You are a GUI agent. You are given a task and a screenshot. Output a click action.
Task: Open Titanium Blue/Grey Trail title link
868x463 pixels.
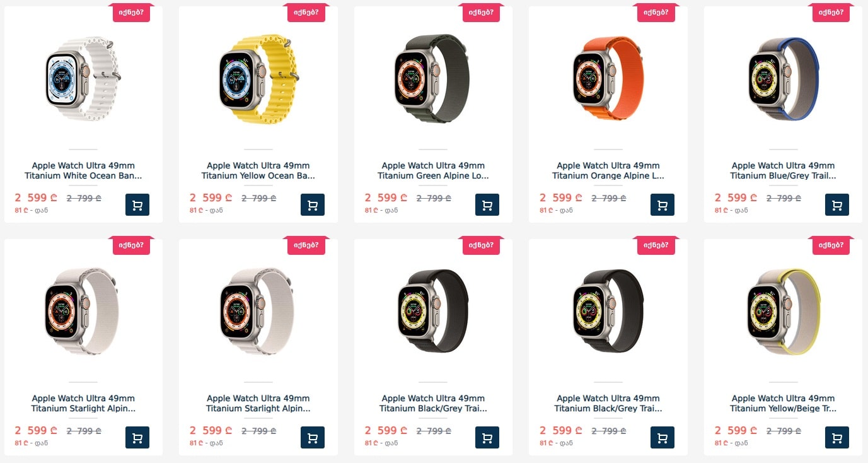coord(783,171)
